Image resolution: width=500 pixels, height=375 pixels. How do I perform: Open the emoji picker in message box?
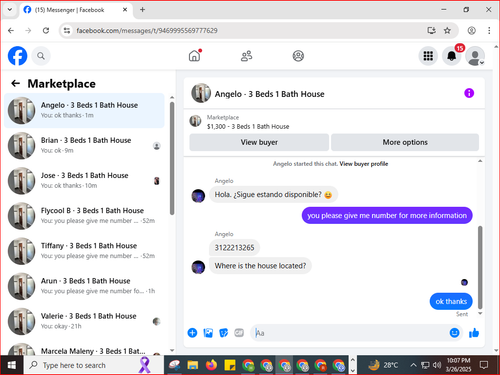click(454, 333)
